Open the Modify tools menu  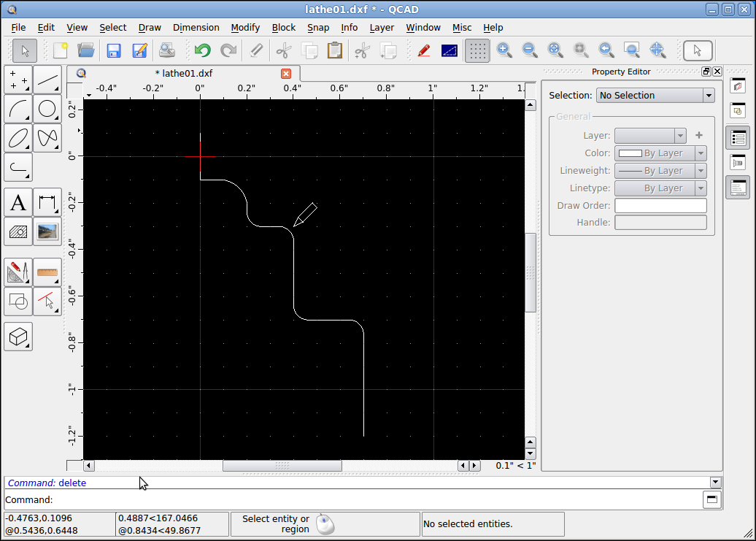[18, 272]
